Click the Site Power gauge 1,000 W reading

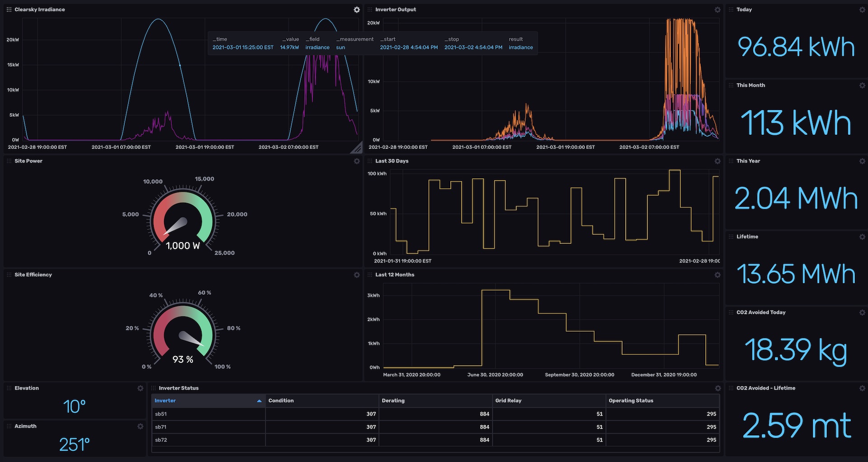(183, 246)
